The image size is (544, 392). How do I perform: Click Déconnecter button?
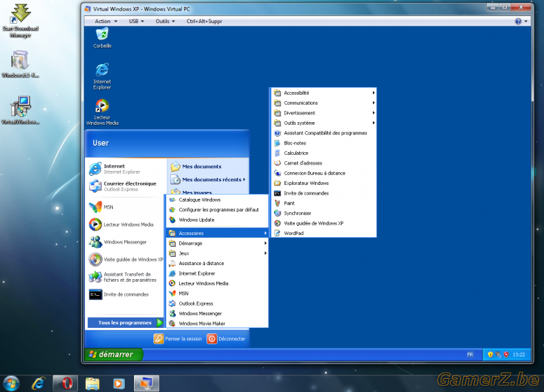click(226, 339)
